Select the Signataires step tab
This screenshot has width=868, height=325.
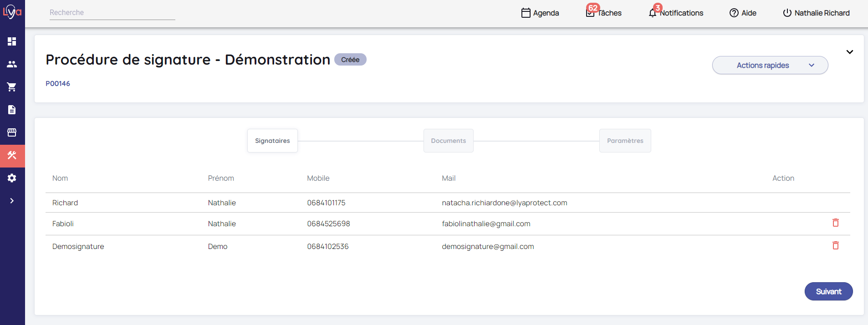272,141
